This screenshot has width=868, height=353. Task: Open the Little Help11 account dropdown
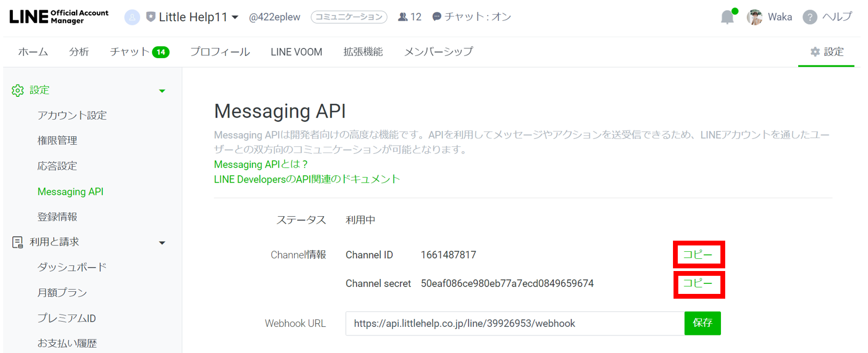(235, 17)
